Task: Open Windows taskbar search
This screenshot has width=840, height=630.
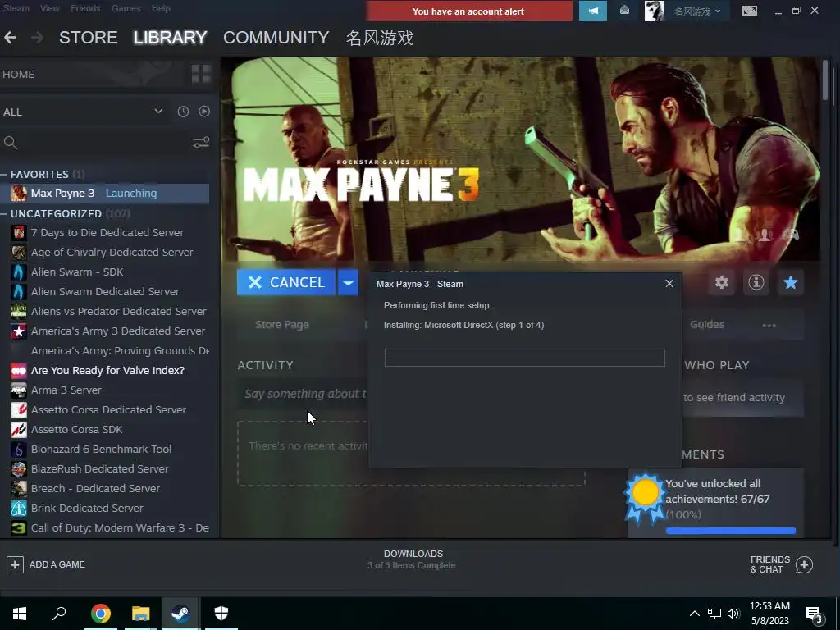Action: coord(59,614)
